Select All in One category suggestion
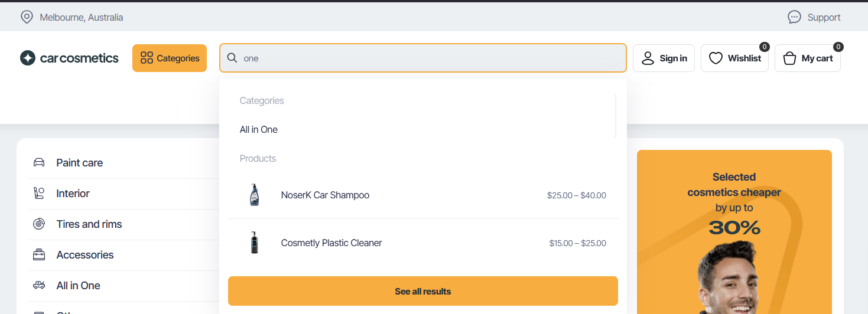This screenshot has height=314, width=868. (x=259, y=130)
